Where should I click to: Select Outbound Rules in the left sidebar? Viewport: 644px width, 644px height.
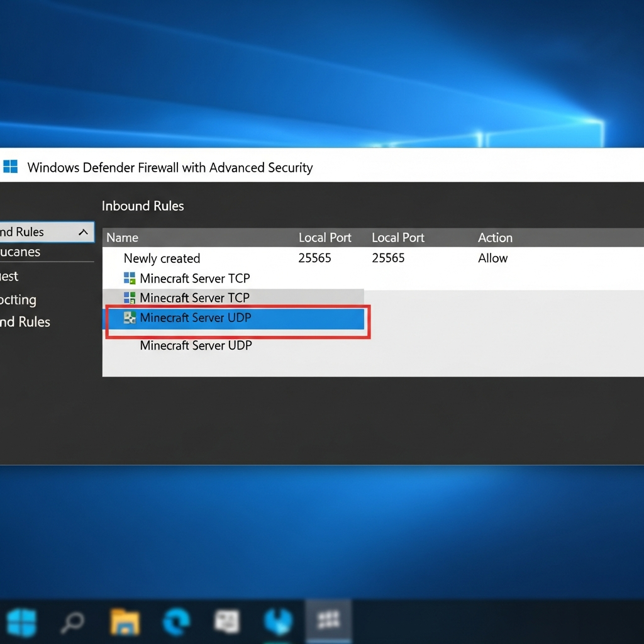tap(25, 321)
